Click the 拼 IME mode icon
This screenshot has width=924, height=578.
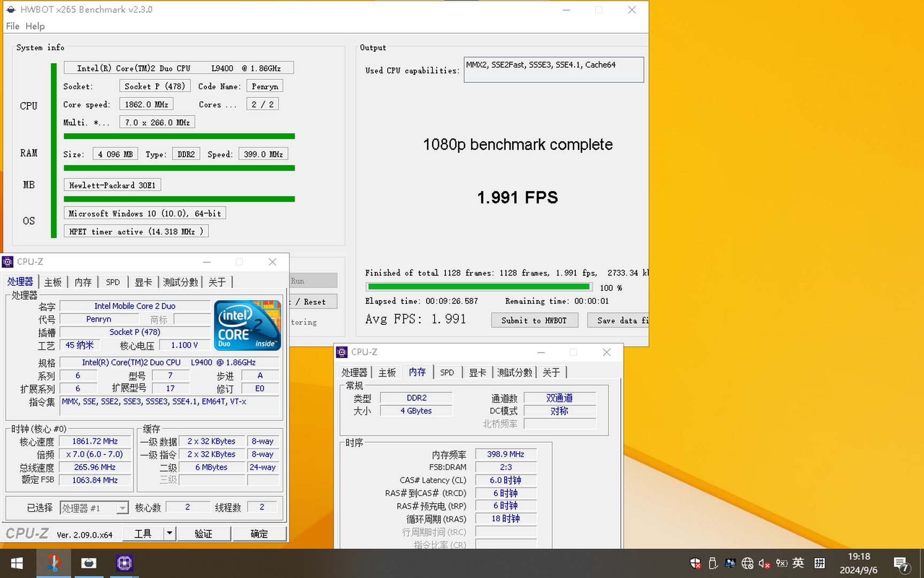click(x=819, y=563)
